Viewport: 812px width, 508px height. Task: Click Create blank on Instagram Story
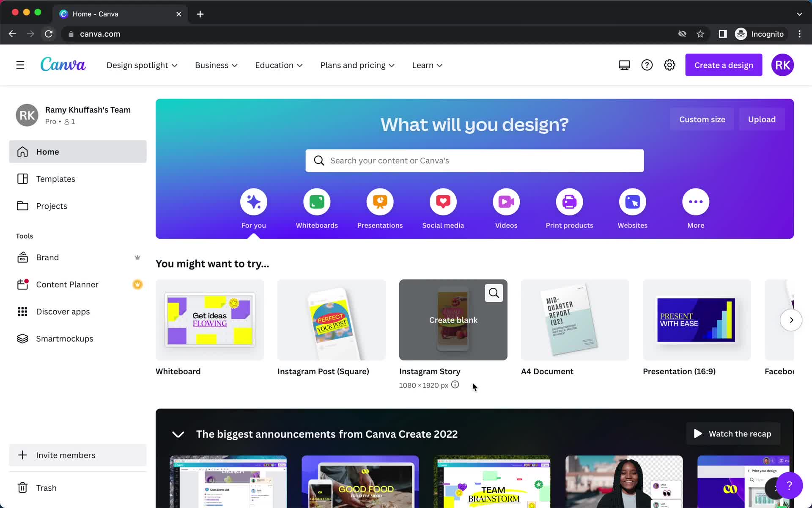pos(453,320)
